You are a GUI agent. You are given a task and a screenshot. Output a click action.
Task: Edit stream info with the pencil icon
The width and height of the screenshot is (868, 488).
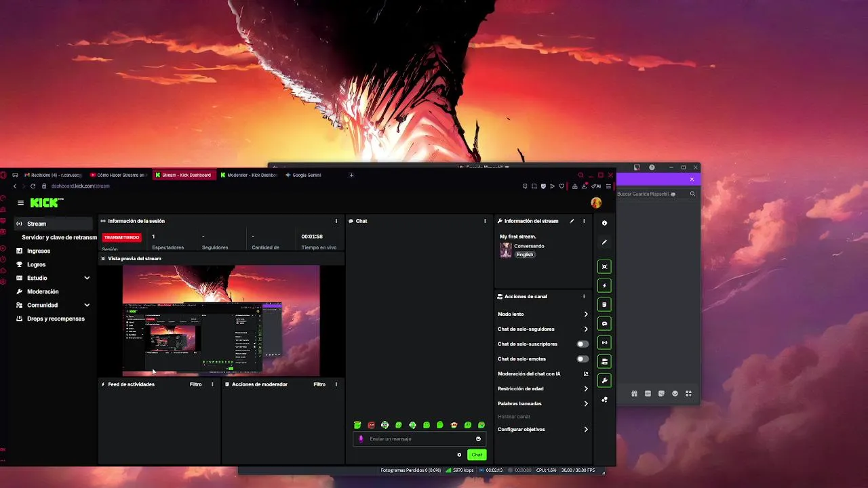[572, 221]
